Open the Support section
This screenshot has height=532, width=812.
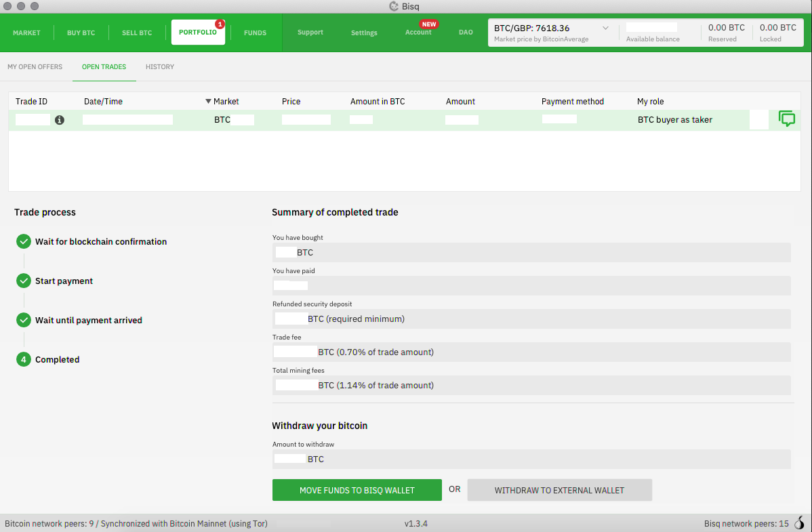(310, 32)
